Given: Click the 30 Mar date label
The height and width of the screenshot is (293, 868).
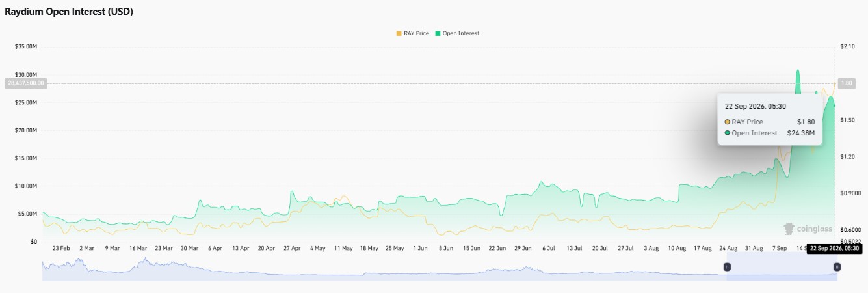Looking at the screenshot, I should [x=189, y=249].
